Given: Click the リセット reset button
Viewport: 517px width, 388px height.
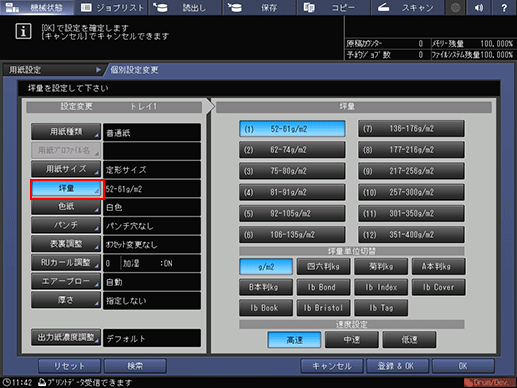Looking at the screenshot, I should (69, 366).
